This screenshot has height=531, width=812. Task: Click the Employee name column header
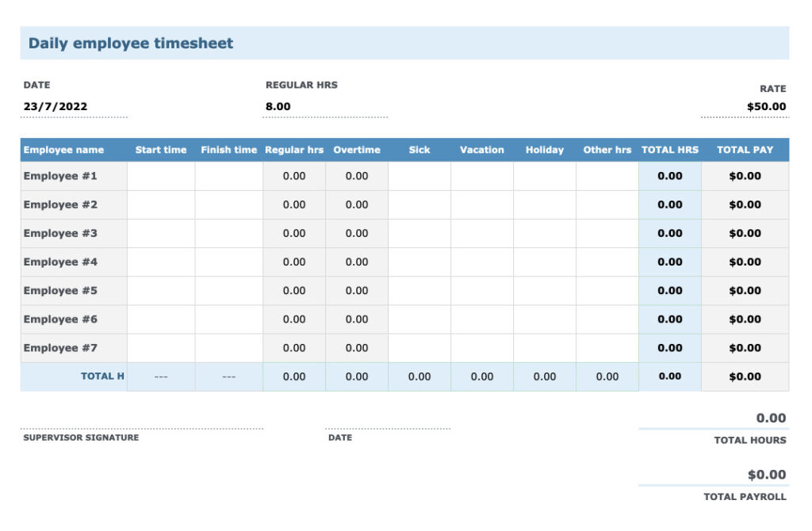point(63,150)
